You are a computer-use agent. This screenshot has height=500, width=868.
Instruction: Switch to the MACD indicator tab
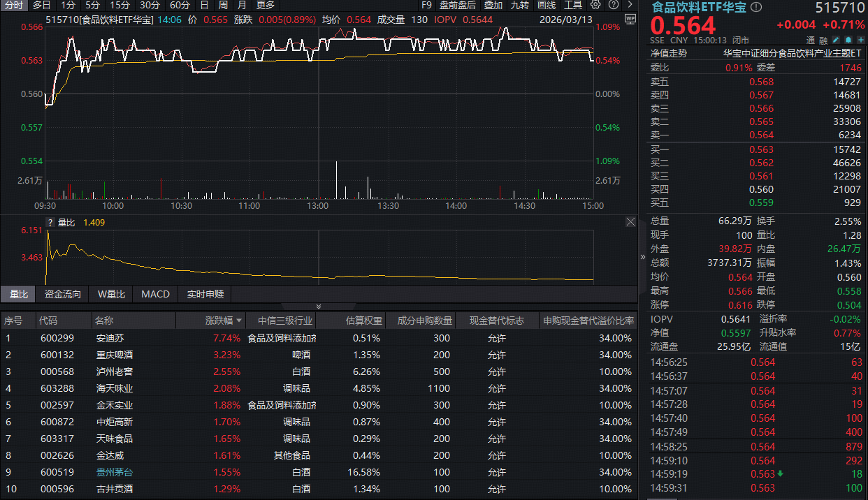coord(155,294)
